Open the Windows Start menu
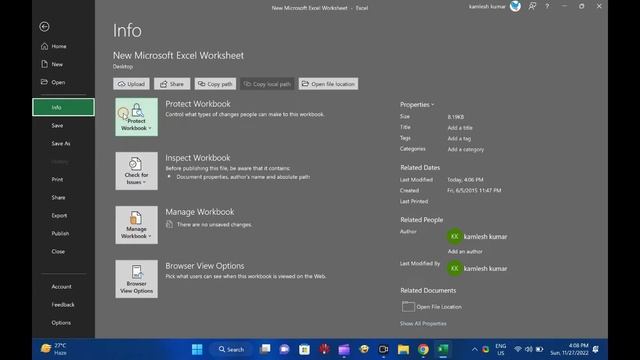Screen dimensions: 640x360 [197, 349]
